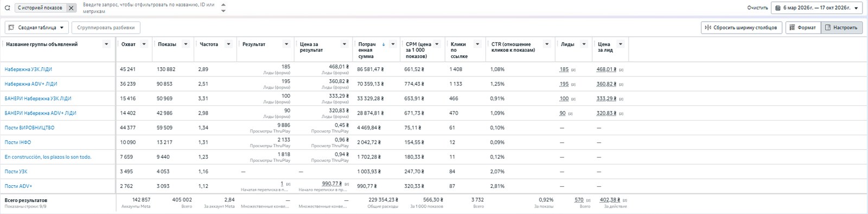Click the underlined leads value 195
Viewport: 868px width, 214px height.
click(564, 84)
